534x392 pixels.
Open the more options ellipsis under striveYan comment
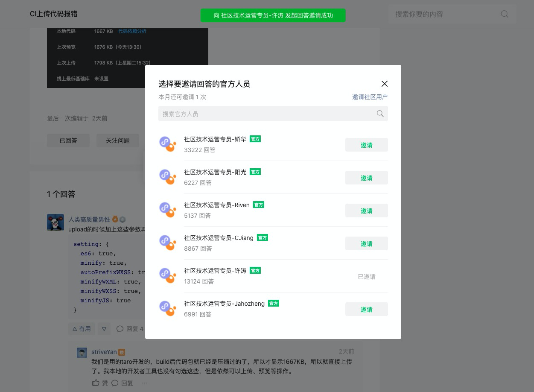point(145,383)
